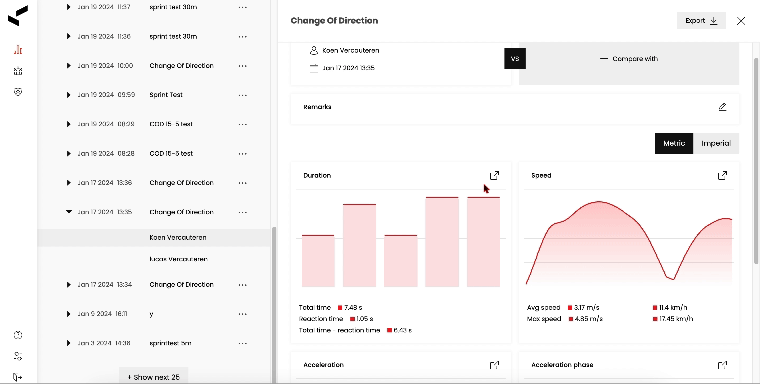The image size is (760, 384).
Task: Select athlete Koen Vercauteren in the list
Action: (x=154, y=238)
